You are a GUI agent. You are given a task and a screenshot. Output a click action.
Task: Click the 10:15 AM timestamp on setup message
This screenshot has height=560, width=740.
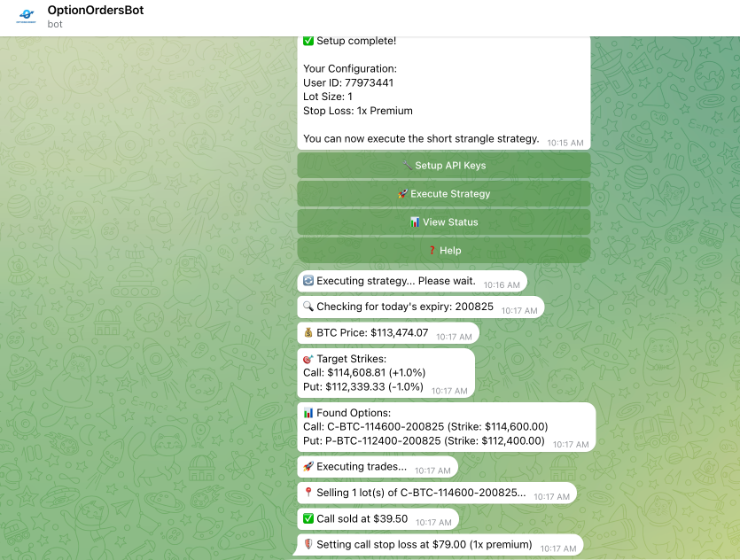[x=565, y=143]
